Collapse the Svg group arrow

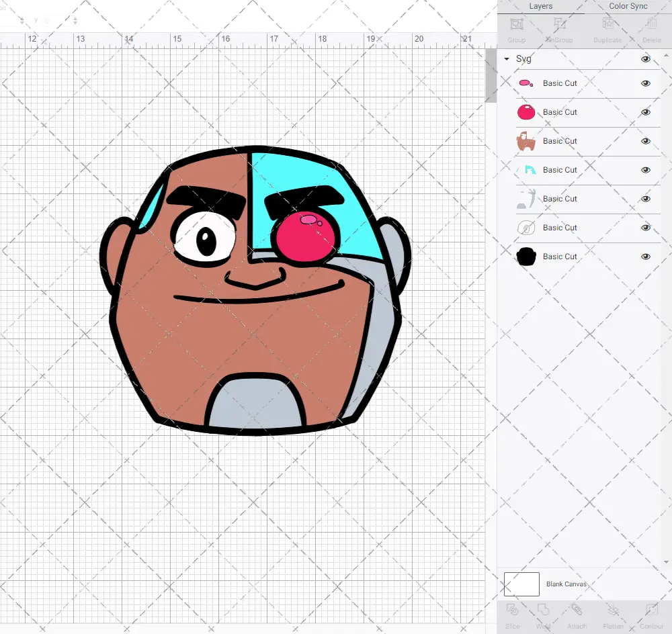coord(507,58)
